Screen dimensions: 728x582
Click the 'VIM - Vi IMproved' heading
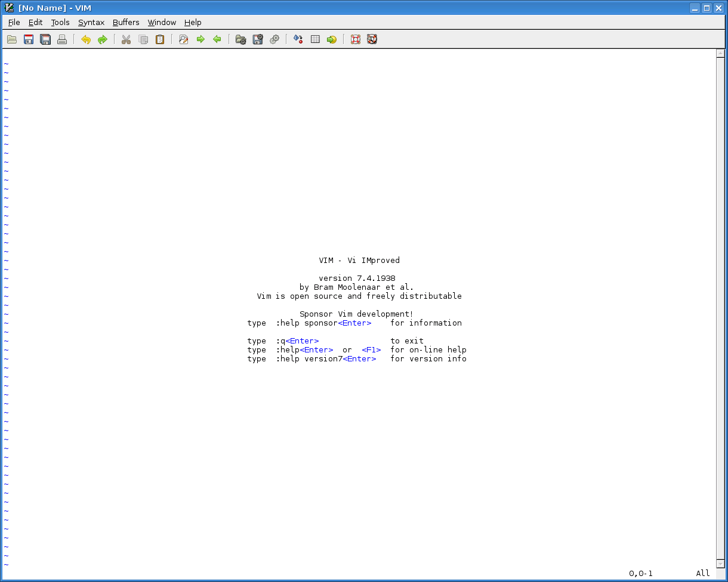pos(359,261)
